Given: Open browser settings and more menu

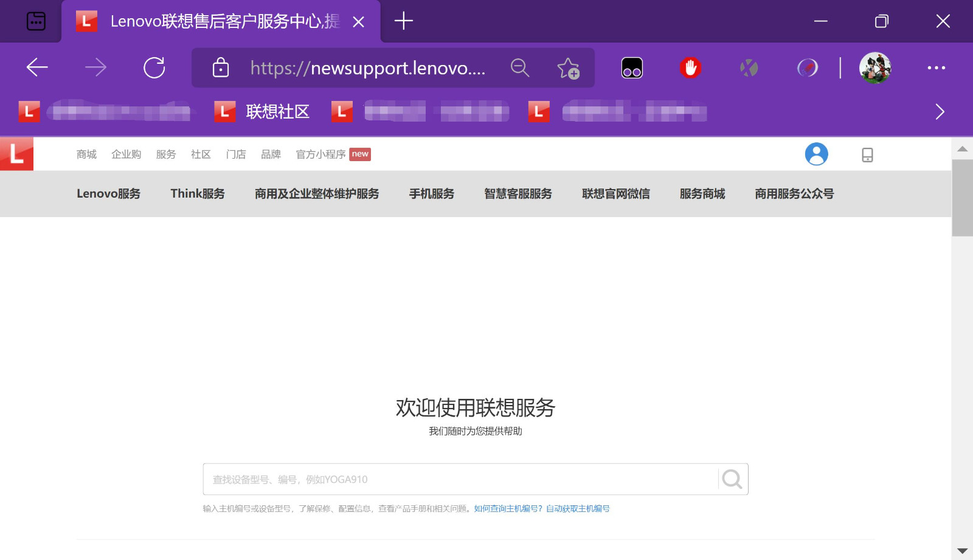Looking at the screenshot, I should click(936, 67).
